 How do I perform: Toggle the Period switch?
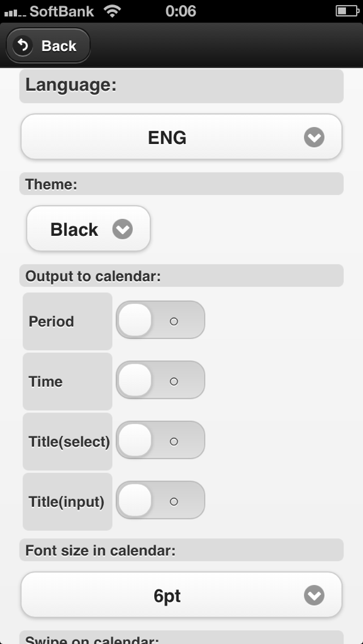[x=160, y=320]
